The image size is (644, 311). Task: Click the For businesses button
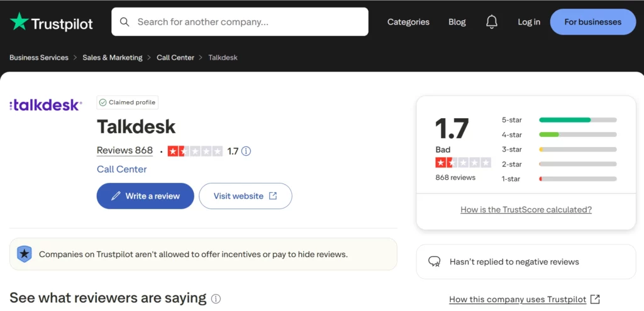coord(592,22)
